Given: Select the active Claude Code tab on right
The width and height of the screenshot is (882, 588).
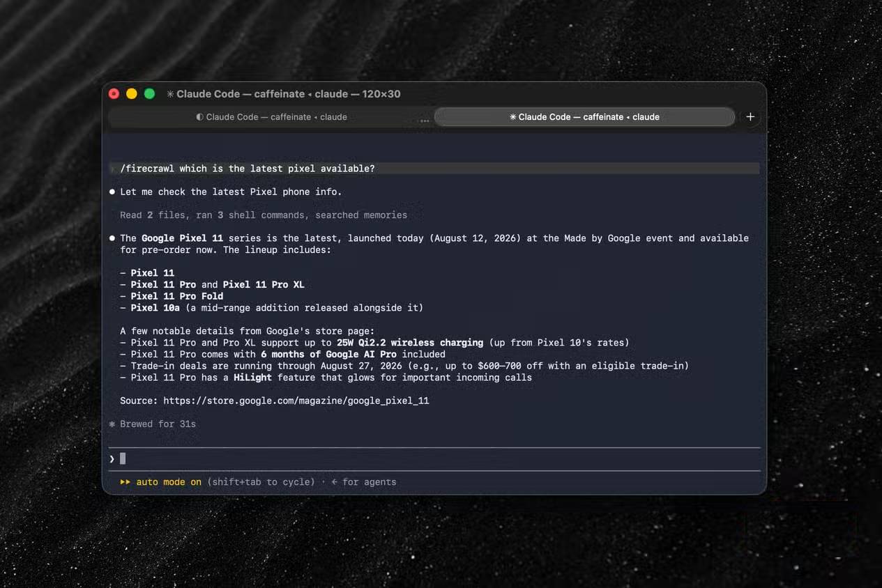Looking at the screenshot, I should [x=584, y=117].
